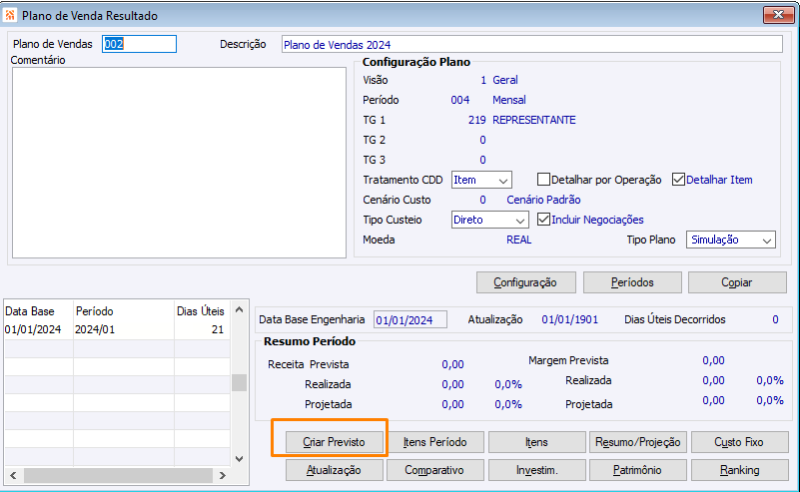Click the Criar Previsto button
The width and height of the screenshot is (800, 492).
334,442
